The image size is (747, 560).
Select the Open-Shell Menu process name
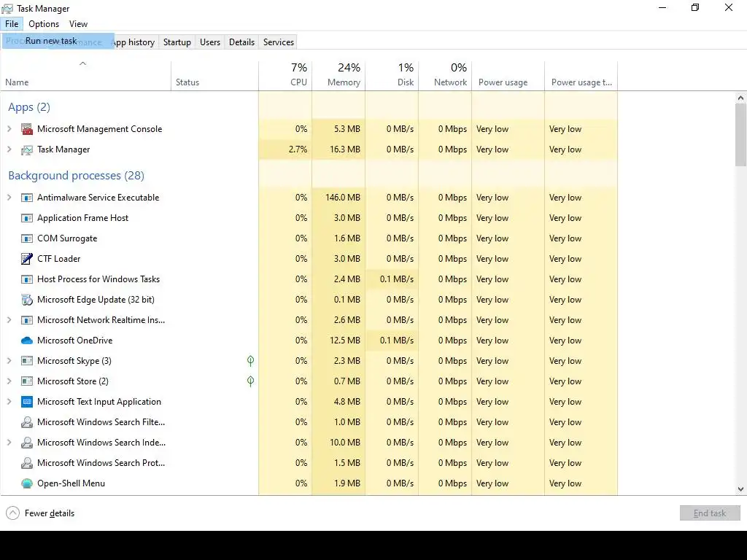[x=71, y=484]
